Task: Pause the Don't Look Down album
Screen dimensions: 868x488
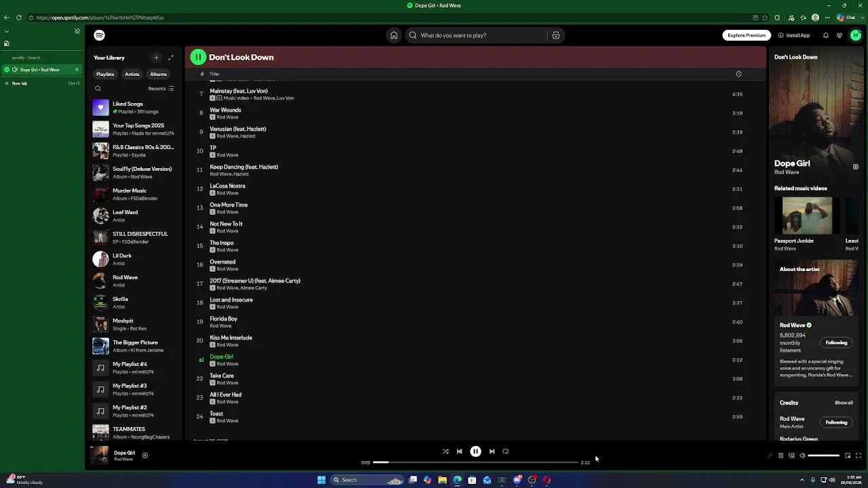Action: coord(198,57)
